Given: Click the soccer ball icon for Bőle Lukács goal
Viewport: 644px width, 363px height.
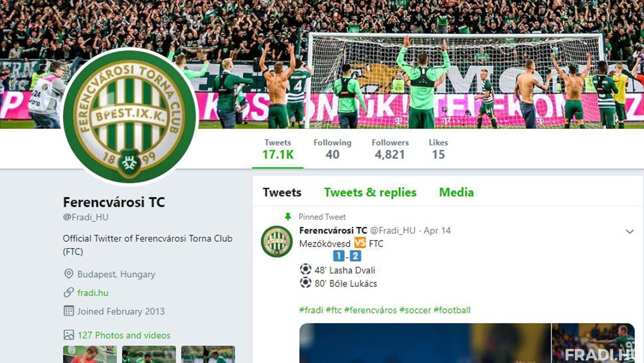Looking at the screenshot, I should [x=305, y=283].
